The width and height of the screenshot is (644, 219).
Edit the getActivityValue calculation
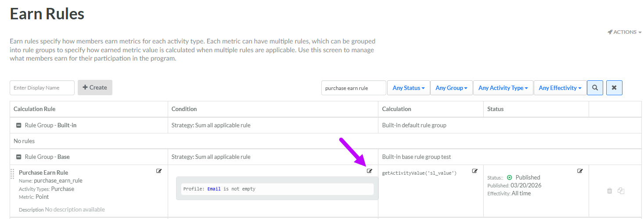point(475,171)
